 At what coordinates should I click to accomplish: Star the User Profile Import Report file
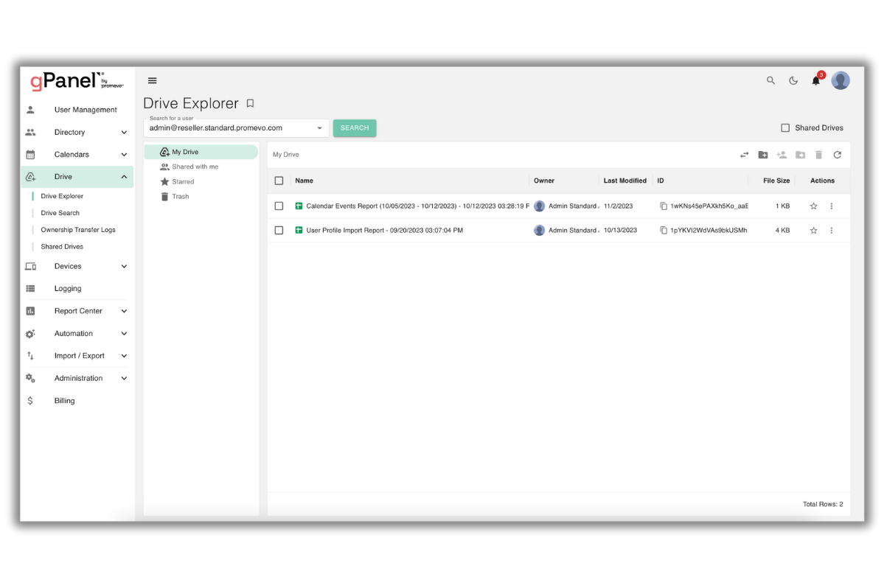pyautogui.click(x=813, y=231)
